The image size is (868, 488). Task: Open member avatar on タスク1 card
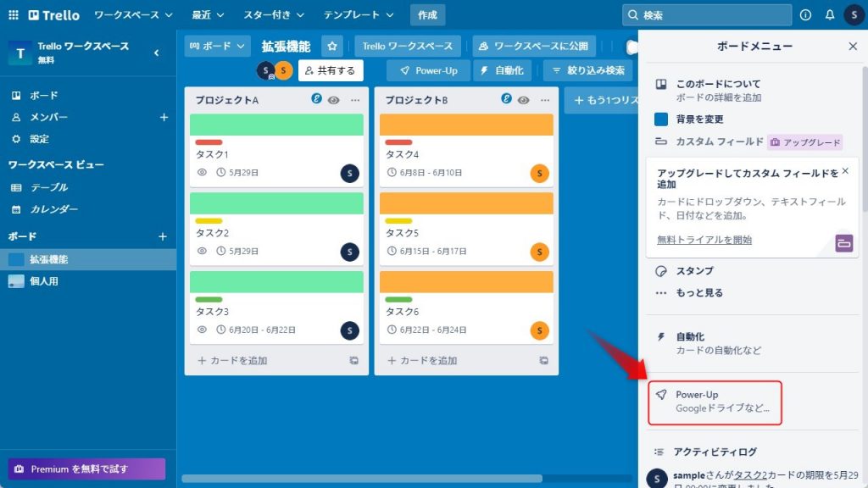click(350, 173)
